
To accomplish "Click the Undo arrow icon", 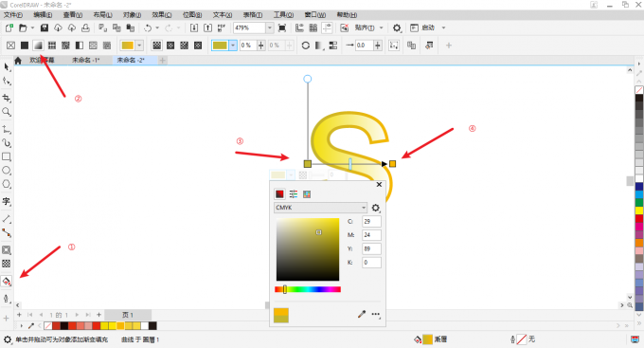I will click(148, 27).
